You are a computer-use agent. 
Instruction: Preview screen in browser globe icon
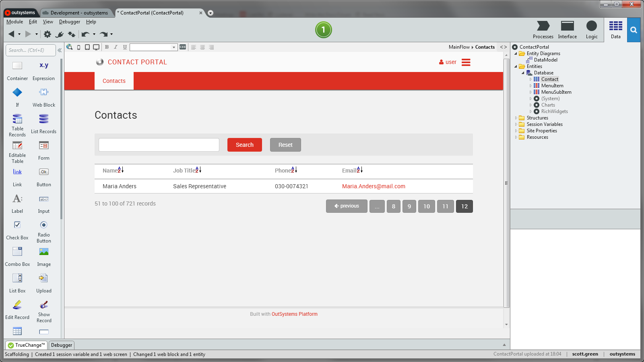pyautogui.click(x=70, y=47)
